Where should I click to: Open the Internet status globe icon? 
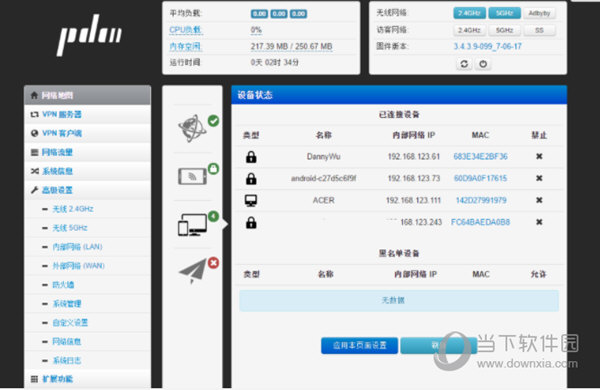coord(192,129)
